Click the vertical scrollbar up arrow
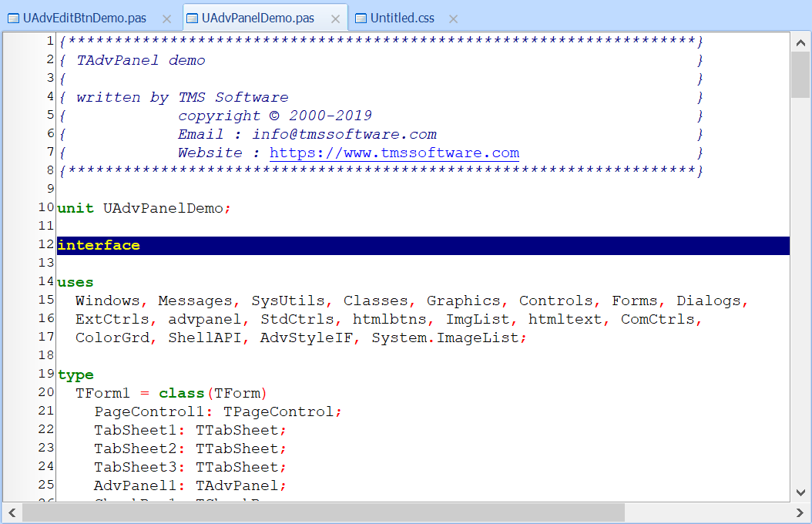812x524 pixels. (800, 42)
